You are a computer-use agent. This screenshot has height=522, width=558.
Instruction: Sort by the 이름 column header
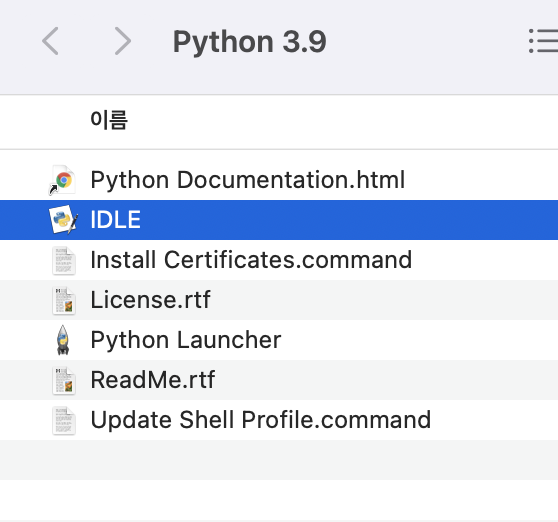point(109,120)
